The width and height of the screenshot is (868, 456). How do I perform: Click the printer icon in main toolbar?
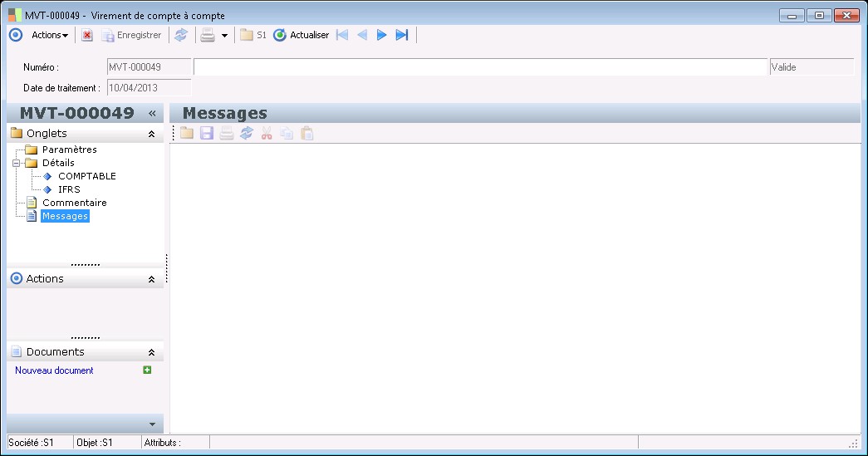click(x=208, y=35)
